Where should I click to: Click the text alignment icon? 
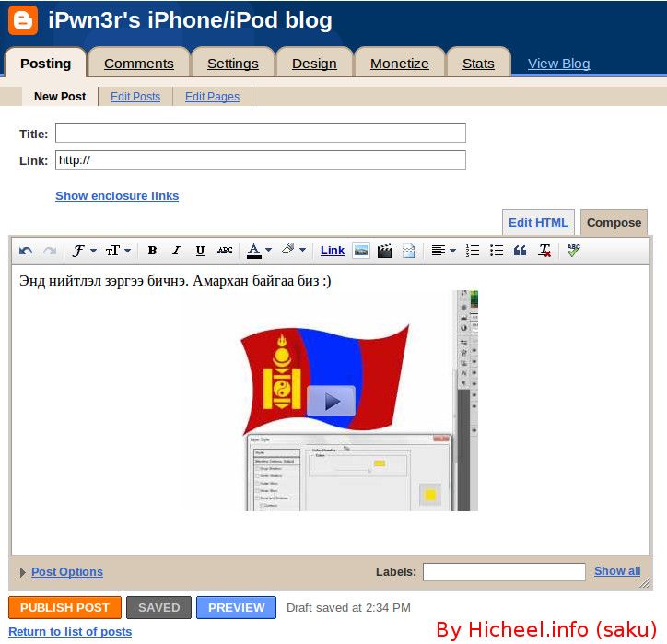[x=439, y=251]
